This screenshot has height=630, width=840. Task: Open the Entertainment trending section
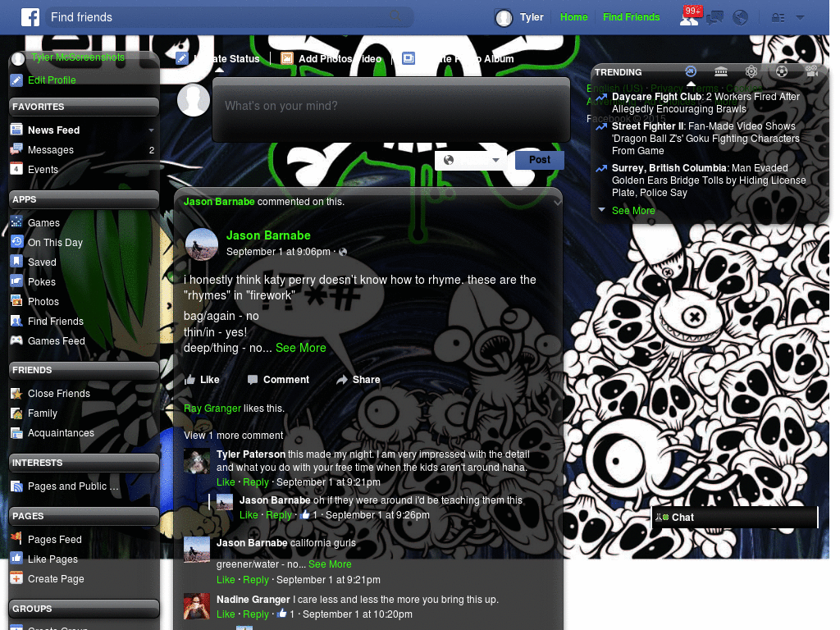click(x=812, y=71)
